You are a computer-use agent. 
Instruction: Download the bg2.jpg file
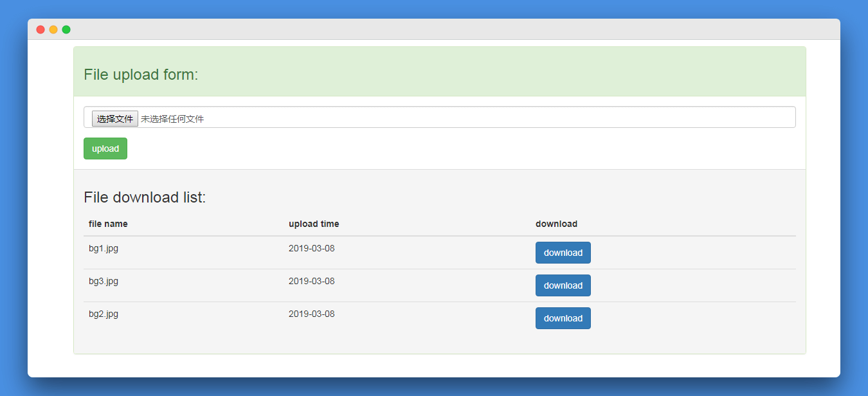click(x=563, y=318)
